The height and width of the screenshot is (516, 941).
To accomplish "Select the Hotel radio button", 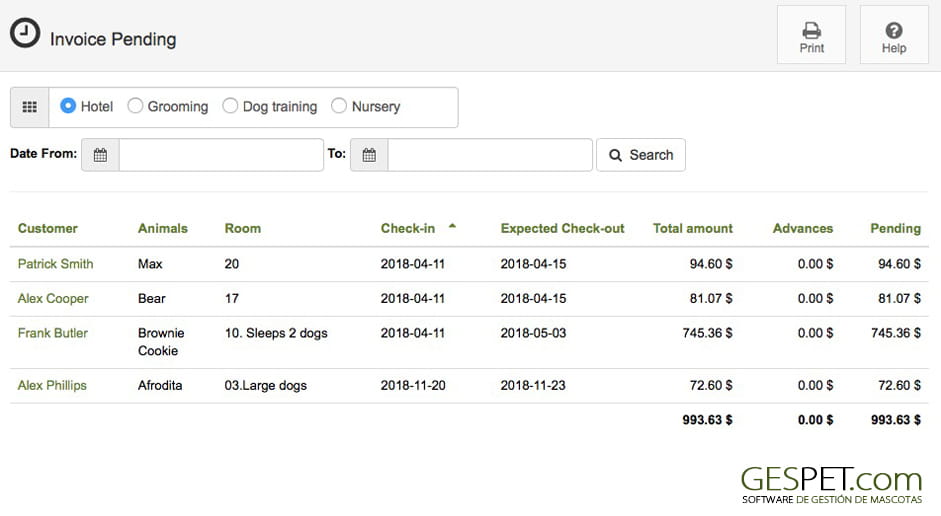I will point(68,106).
